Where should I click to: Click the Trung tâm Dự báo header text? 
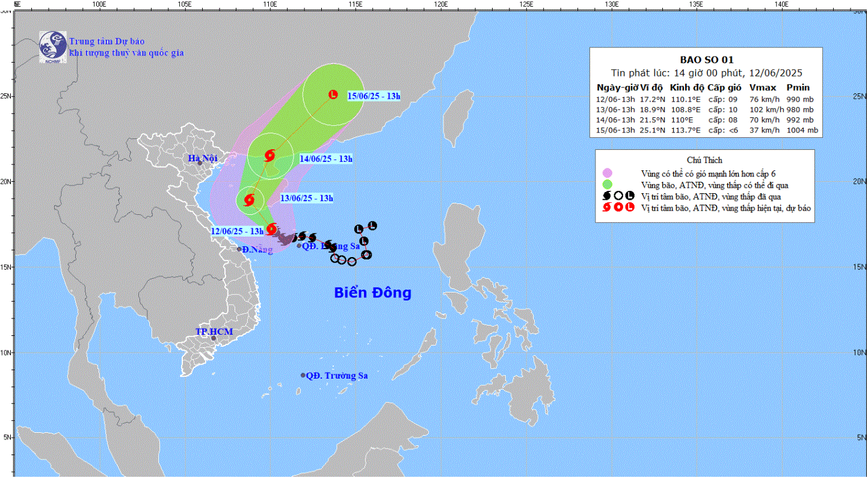point(107,42)
